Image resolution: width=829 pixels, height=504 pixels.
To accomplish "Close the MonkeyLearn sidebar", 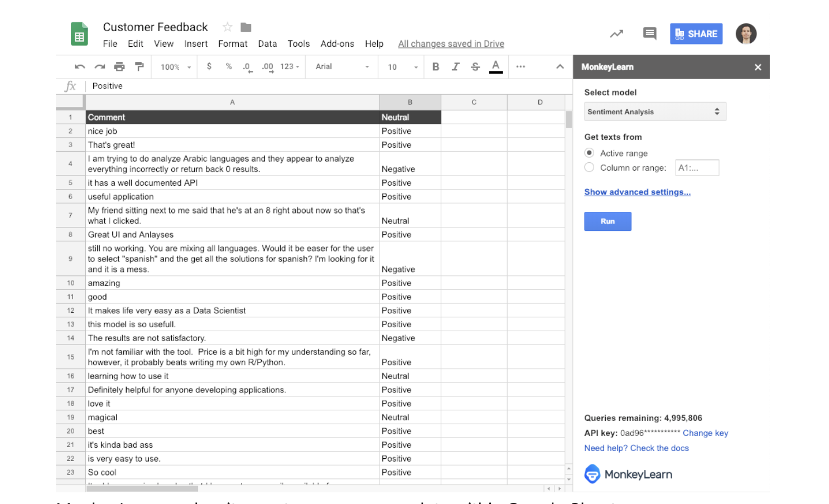I will (x=758, y=67).
